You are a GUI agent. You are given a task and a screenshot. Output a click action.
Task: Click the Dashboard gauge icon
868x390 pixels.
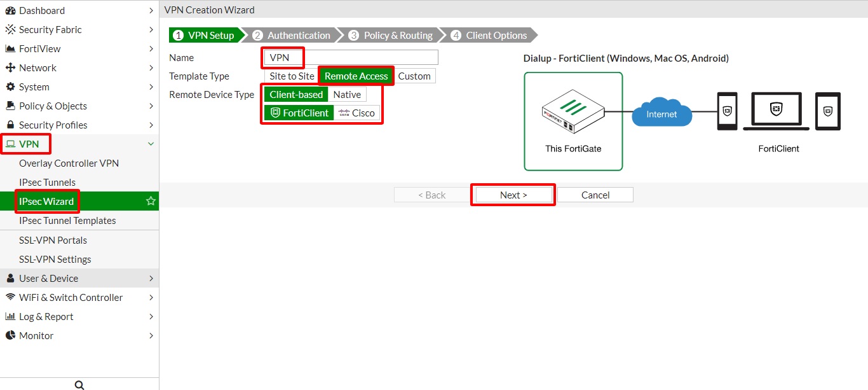11,10
